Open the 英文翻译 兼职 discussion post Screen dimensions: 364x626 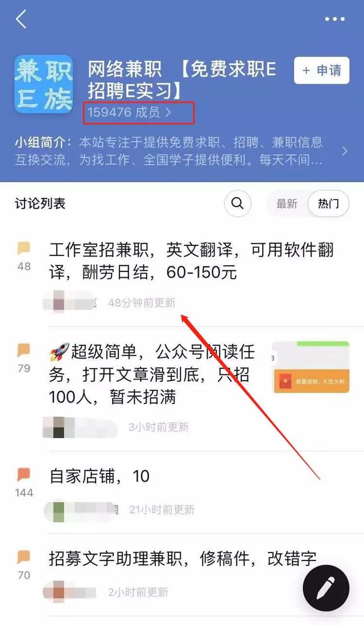tap(192, 261)
